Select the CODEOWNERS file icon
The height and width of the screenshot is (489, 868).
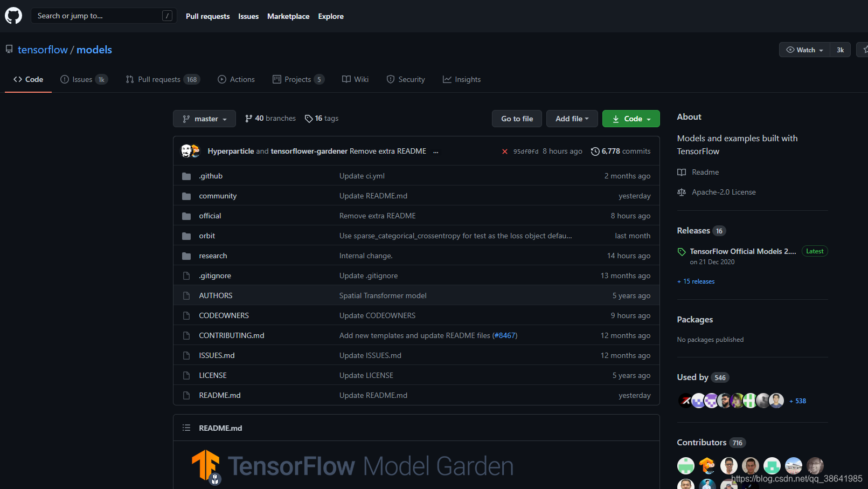point(186,316)
